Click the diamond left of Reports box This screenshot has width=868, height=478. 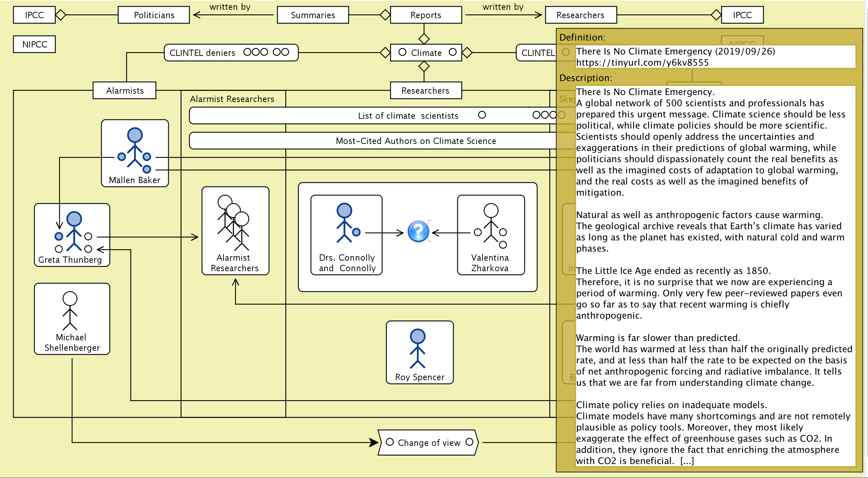point(385,15)
